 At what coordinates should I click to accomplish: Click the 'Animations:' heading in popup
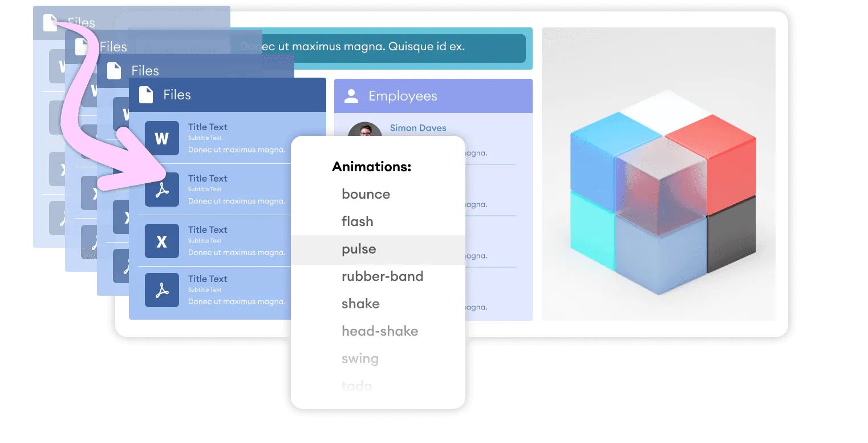click(372, 167)
